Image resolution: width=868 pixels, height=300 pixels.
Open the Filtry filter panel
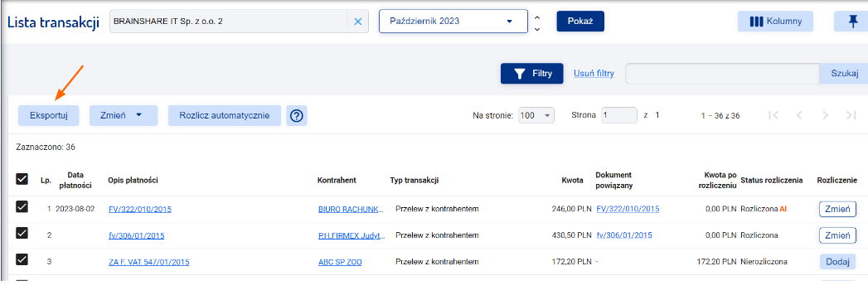pos(532,73)
